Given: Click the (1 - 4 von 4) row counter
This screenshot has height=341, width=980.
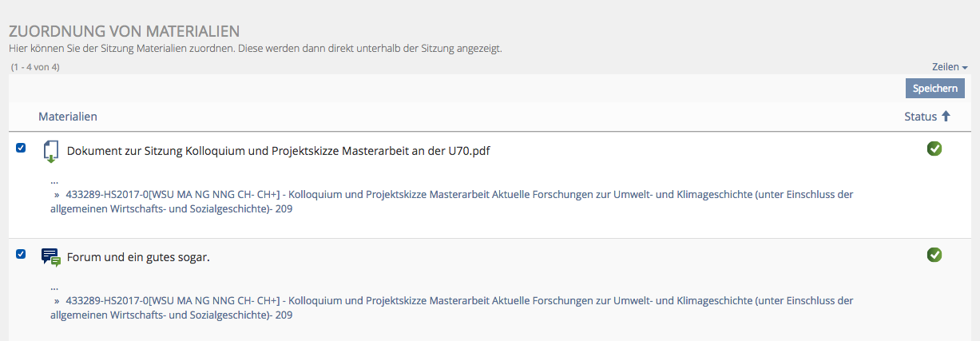Looking at the screenshot, I should (35, 67).
